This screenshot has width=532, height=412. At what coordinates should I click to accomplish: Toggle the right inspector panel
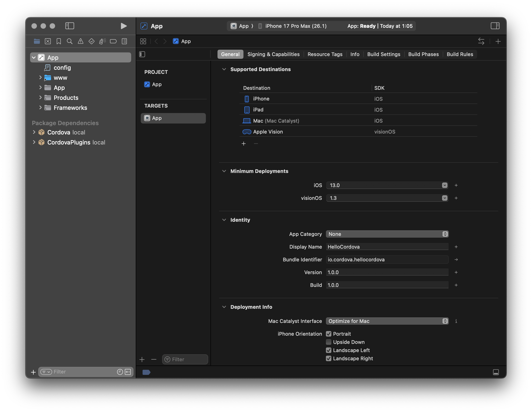[x=495, y=26]
